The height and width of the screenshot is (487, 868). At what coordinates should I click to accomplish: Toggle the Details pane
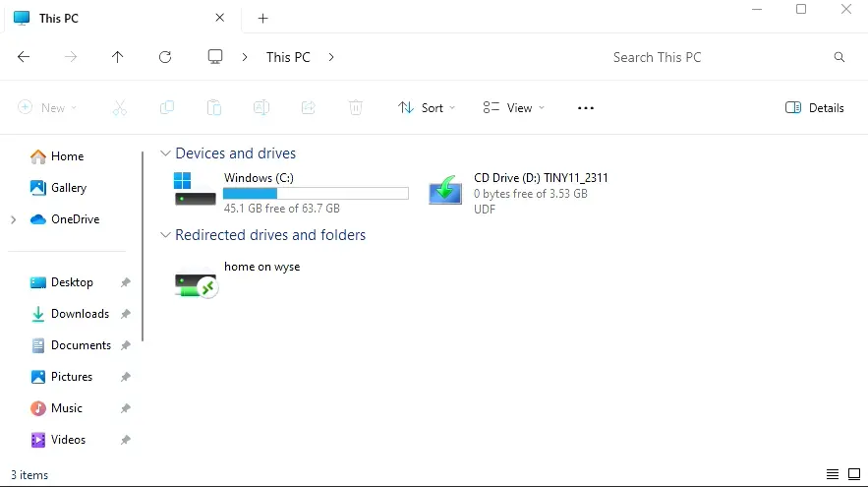click(x=815, y=108)
